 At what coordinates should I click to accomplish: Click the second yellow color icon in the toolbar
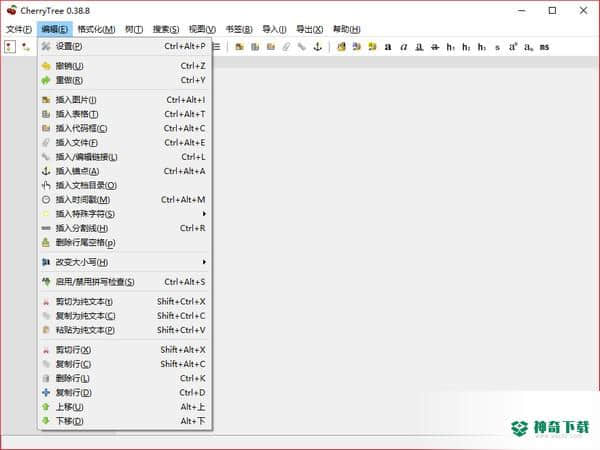tap(357, 47)
